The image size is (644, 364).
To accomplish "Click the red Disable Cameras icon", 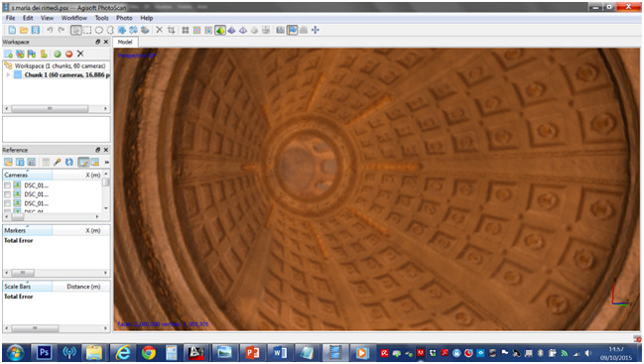I will (68, 54).
